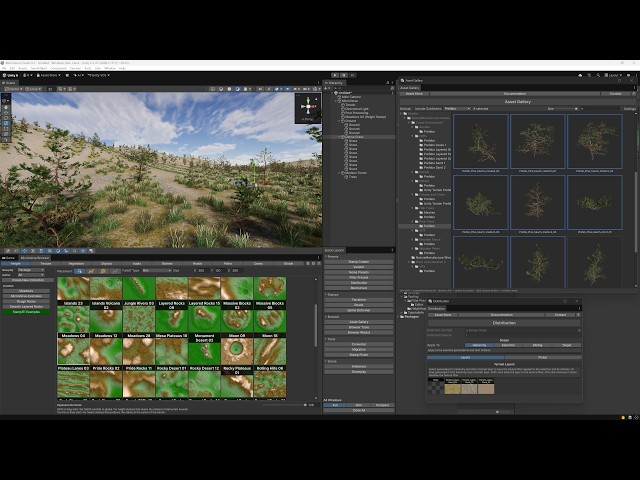640x480 pixels.
Task: Click the Rocky Desert 01 stamp label
Action: click(x=171, y=368)
